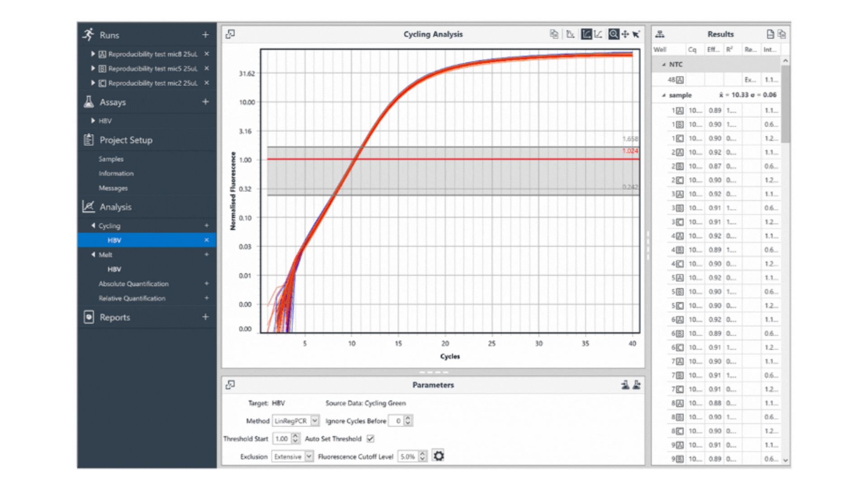Expand the mic8 25uL run
The image size is (868, 488).
93,54
